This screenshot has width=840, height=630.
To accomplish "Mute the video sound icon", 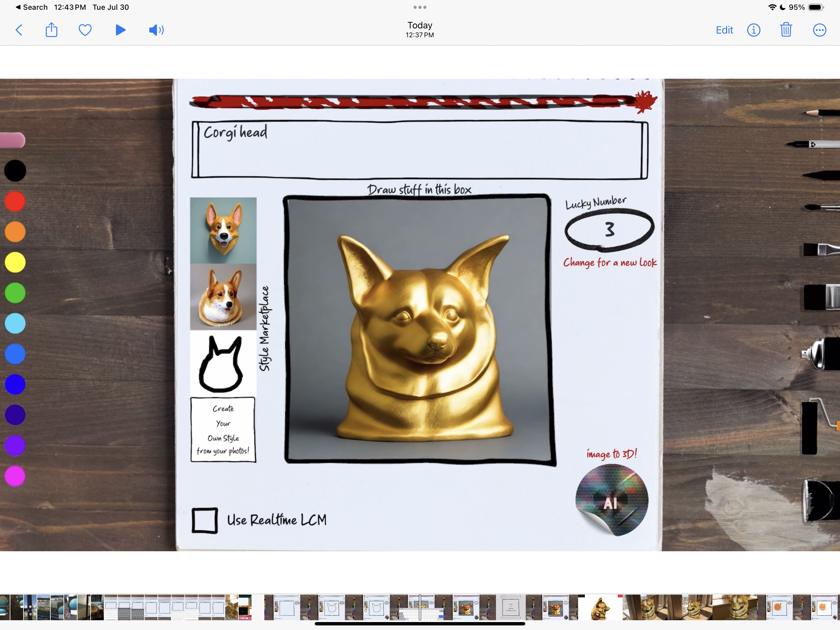I will click(x=156, y=30).
